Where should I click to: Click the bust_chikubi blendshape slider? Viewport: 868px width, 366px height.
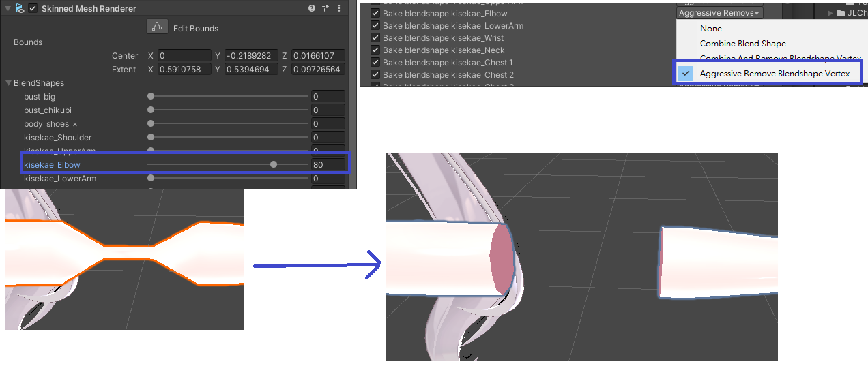coord(228,110)
